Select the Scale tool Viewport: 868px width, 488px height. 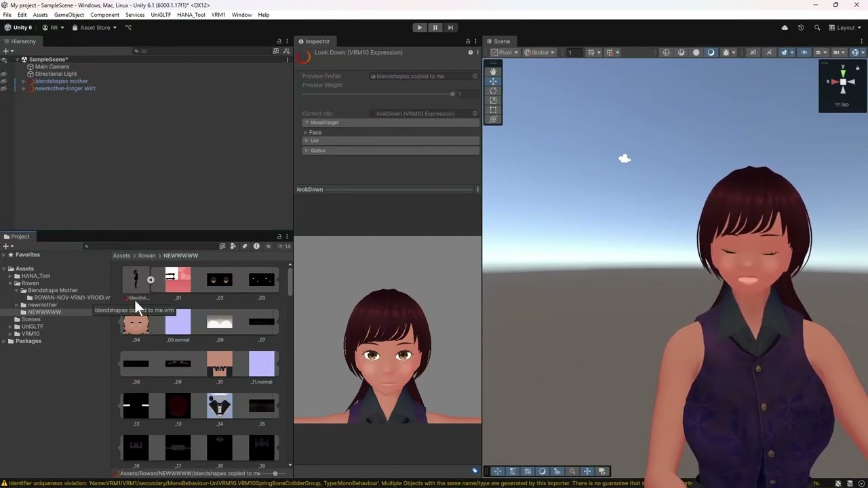pos(493,100)
